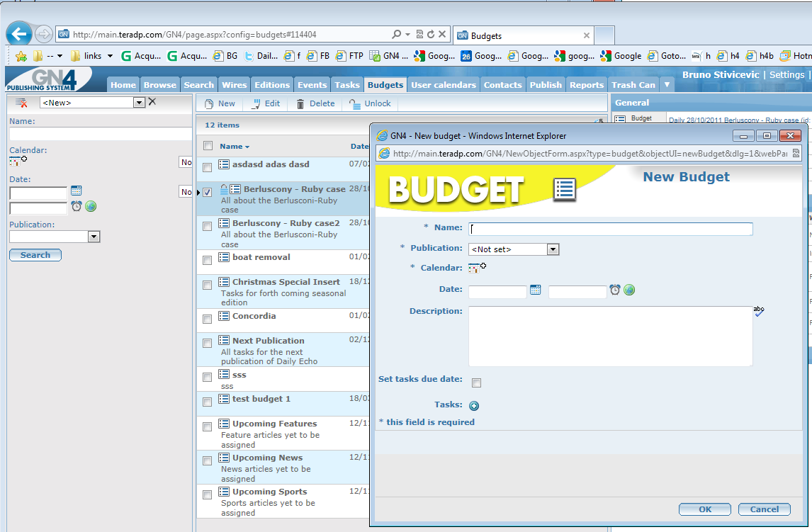Check the 'asdasd adas dasd' row checkbox
Screen dimensions: 812x532
(x=207, y=168)
